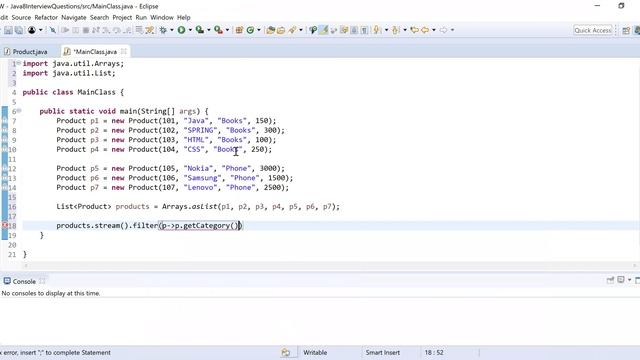Click the Step Return icon

coord(127,30)
